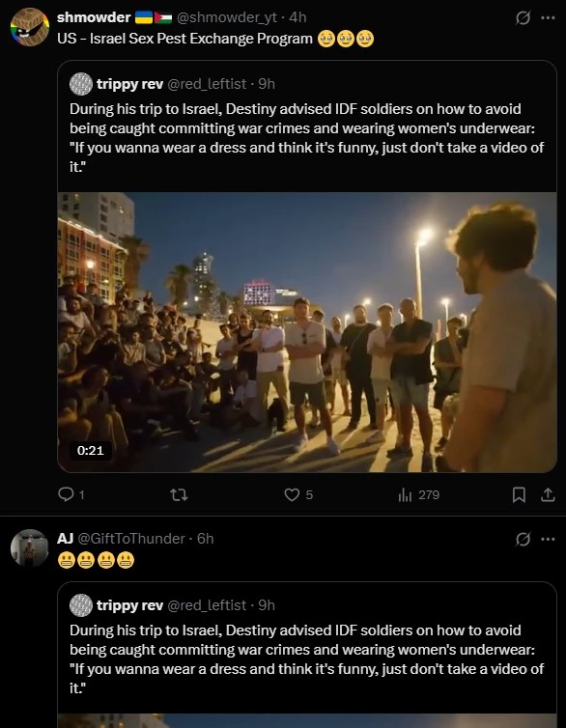Repost shmowder's post via the retweet icon

(179, 495)
